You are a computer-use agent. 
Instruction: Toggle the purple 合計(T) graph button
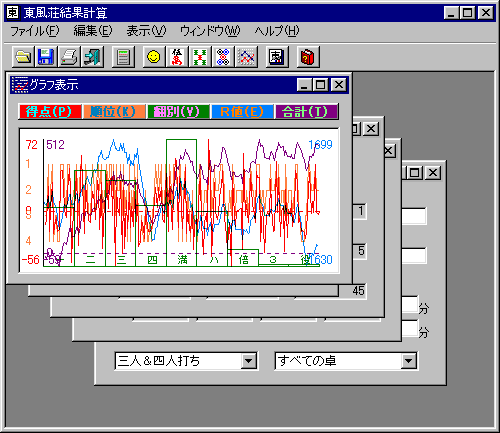(x=306, y=112)
